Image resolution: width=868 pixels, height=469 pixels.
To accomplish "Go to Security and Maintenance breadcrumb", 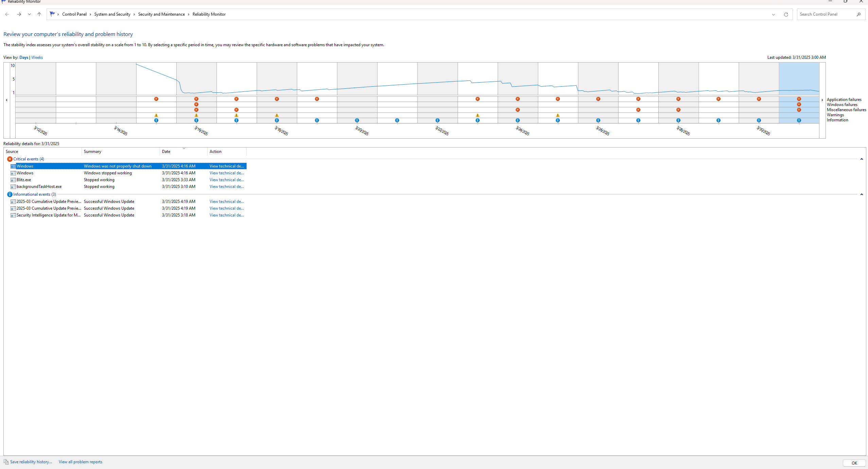I will (161, 14).
